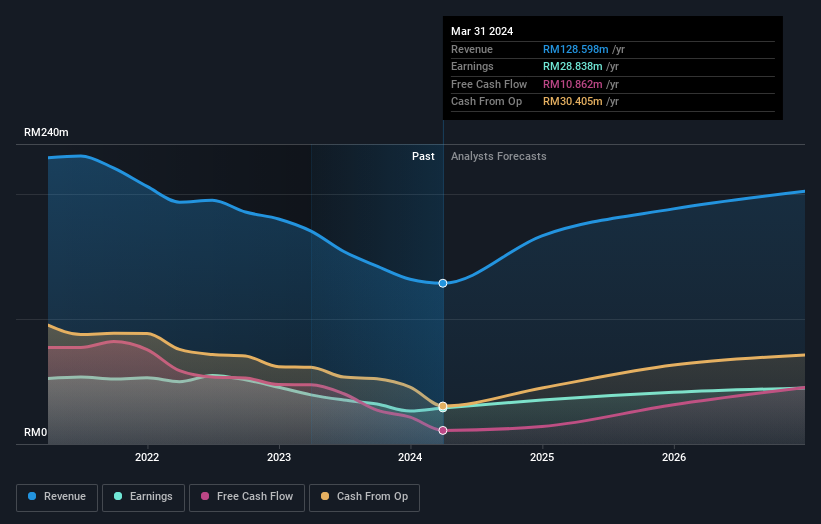Click the orange Cash From Op legend dot

coord(325,496)
